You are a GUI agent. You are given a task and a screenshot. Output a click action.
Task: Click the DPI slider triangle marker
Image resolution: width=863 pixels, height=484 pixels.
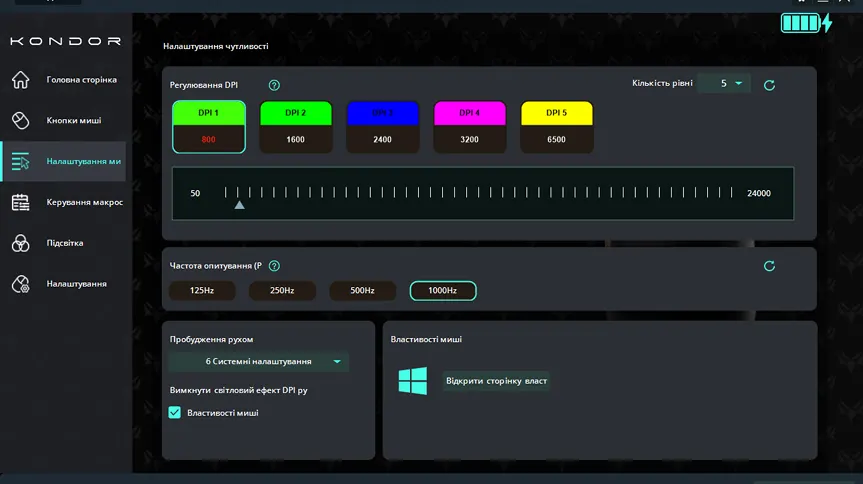239,205
